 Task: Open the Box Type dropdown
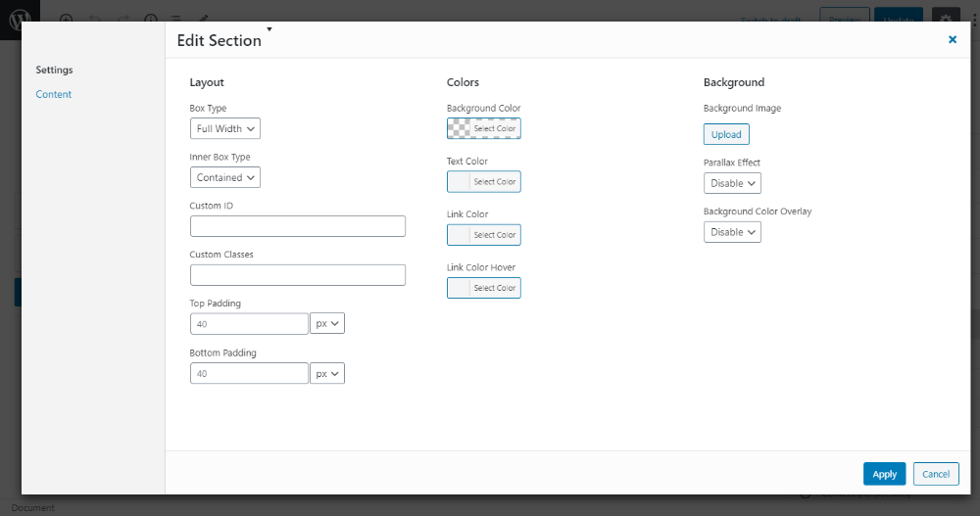(x=225, y=128)
